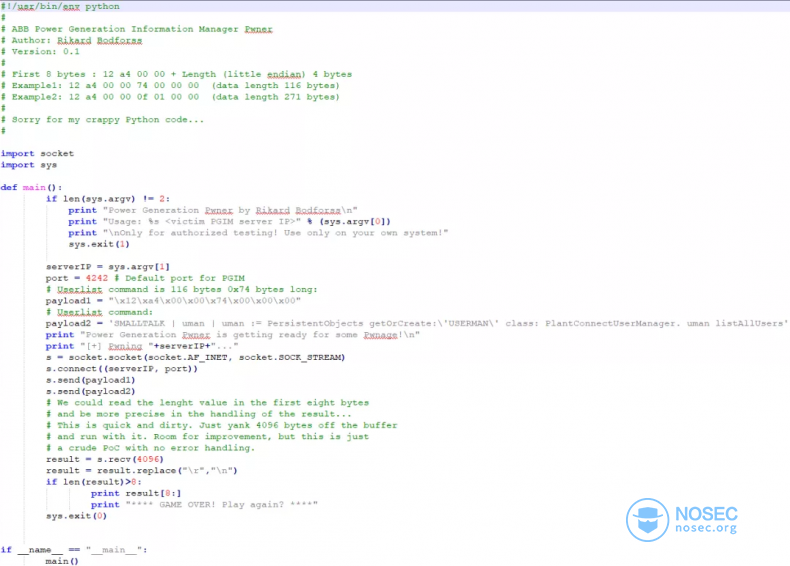
Task: Click the 'payload1 =' assignment line
Action: click(173, 301)
